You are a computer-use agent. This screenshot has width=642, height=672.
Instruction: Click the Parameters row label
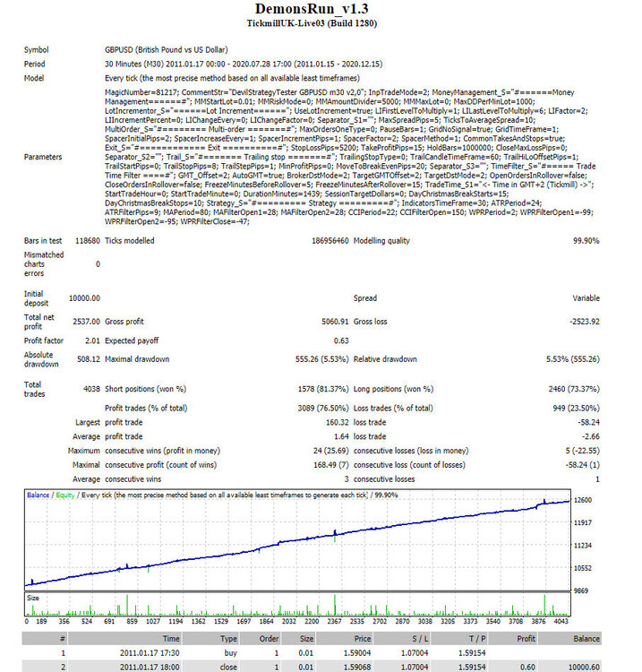pos(43,157)
